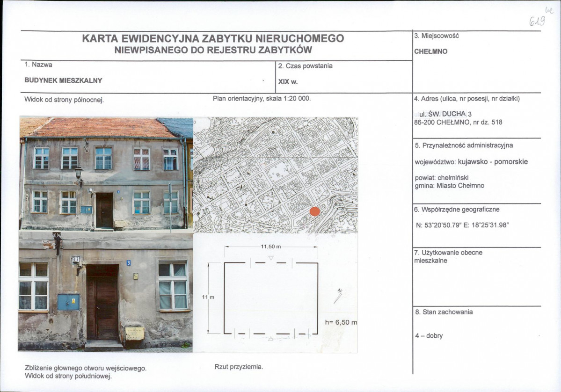This screenshot has height=392, width=561.
Task: Click the north arrow on floor plan
Action: 338,296
